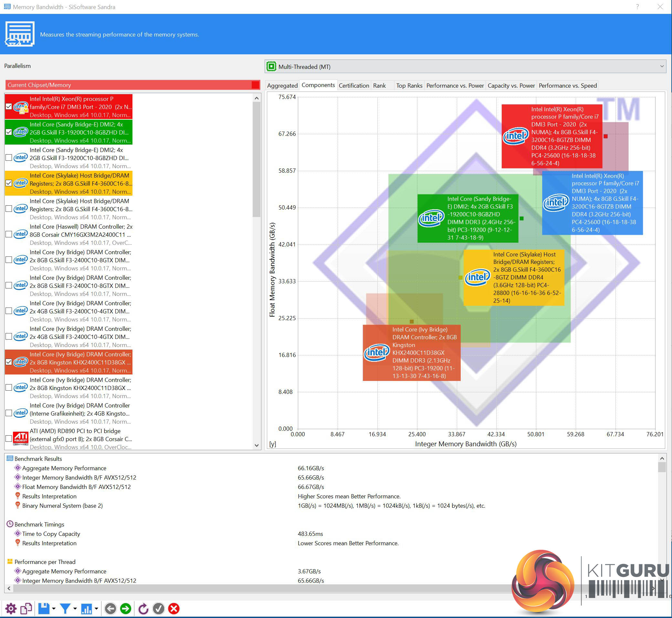Check the Haswell DRAM Controller entry checkbox
The height and width of the screenshot is (618, 672).
(9, 234)
